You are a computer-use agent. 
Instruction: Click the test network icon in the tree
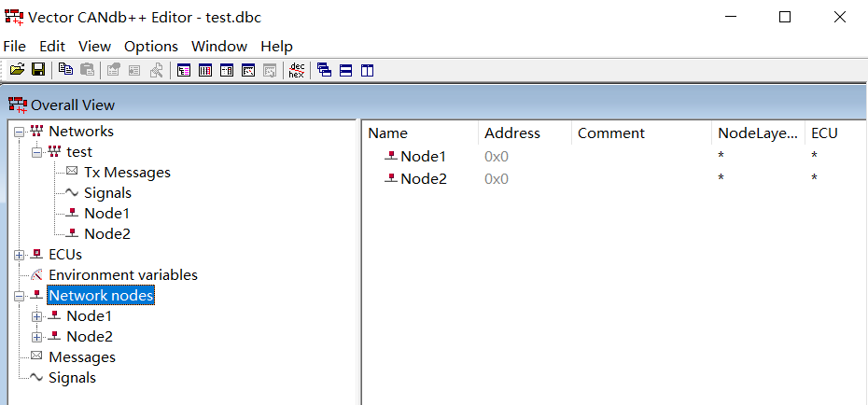(x=55, y=151)
